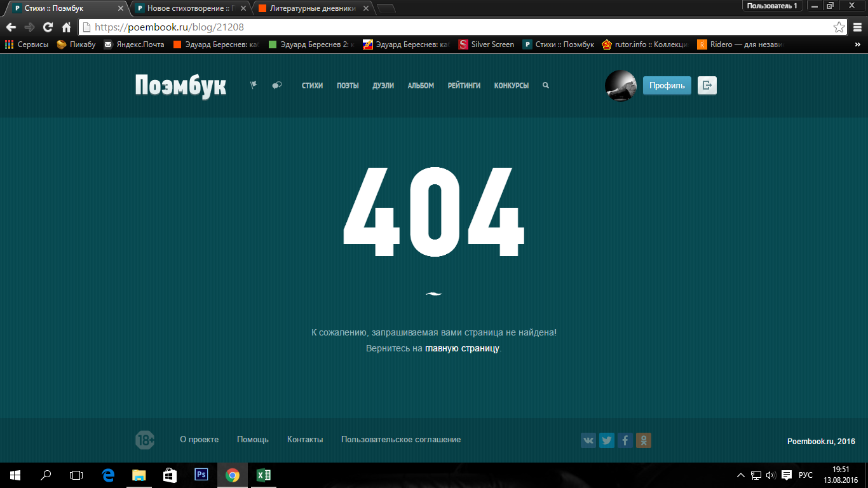Click the logout icon next to Профиль
This screenshot has height=488, width=868.
pyautogui.click(x=707, y=86)
